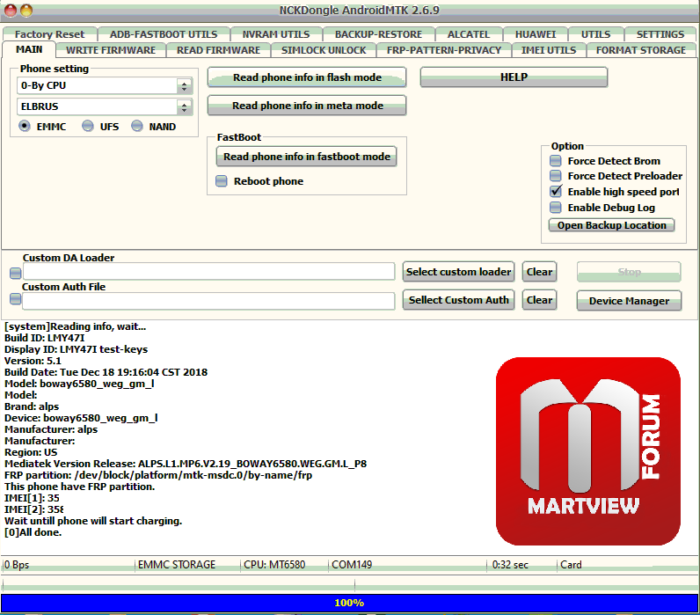Image resolution: width=700 pixels, height=615 pixels.
Task: Click the orange window button in title bar
Action: (x=26, y=11)
